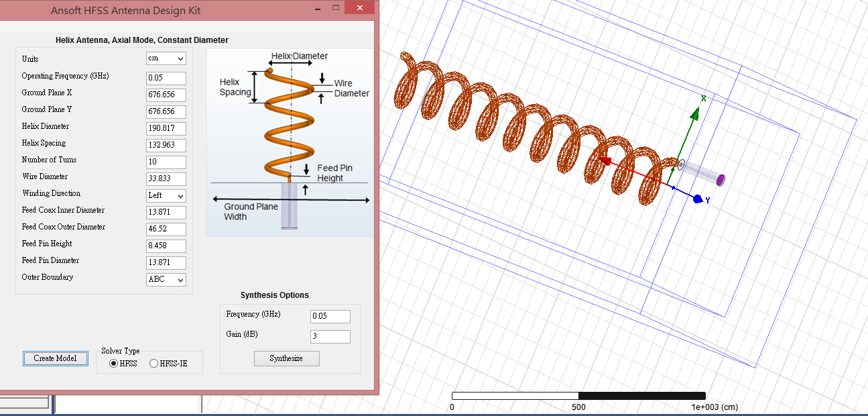Click the Synthesize button
The width and height of the screenshot is (868, 416).
[x=286, y=358]
